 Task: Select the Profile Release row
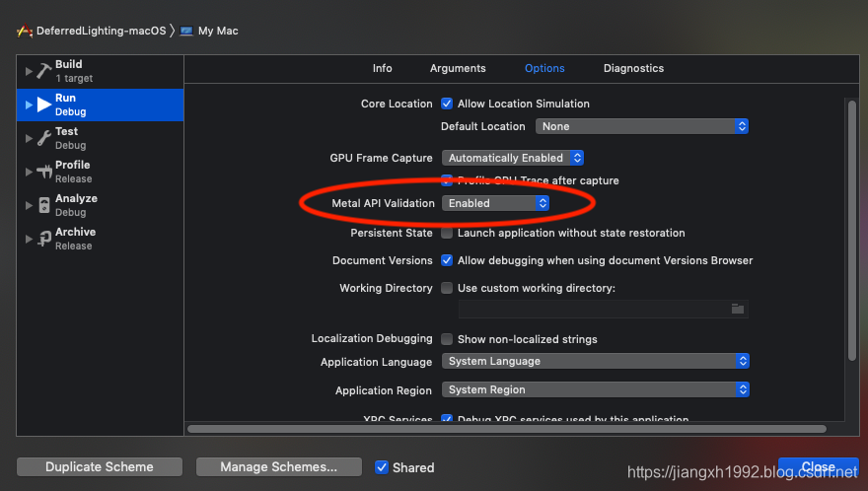point(101,172)
